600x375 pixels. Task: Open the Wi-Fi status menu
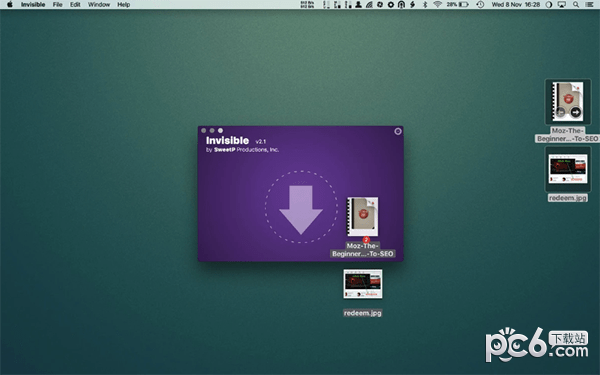tap(437, 5)
